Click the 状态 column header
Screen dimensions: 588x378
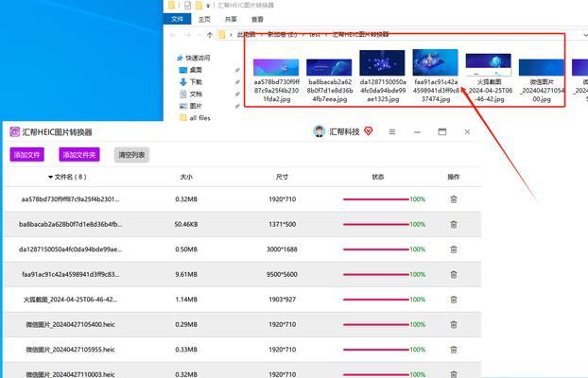pyautogui.click(x=377, y=177)
